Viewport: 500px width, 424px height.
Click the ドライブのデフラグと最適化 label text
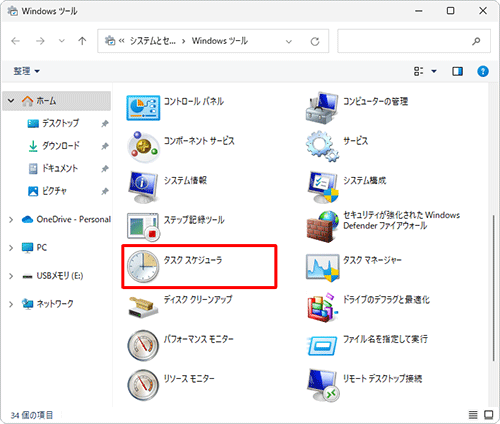386,300
